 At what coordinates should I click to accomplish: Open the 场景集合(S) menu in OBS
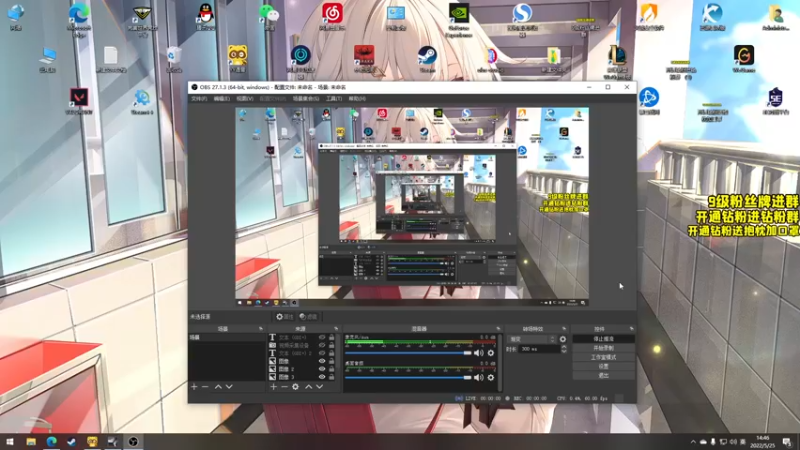[306, 98]
